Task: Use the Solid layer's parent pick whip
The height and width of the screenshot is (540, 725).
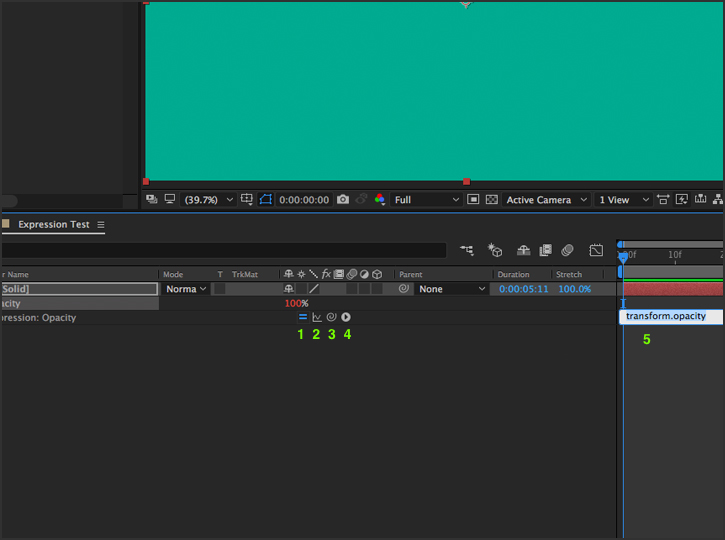Action: coord(404,288)
